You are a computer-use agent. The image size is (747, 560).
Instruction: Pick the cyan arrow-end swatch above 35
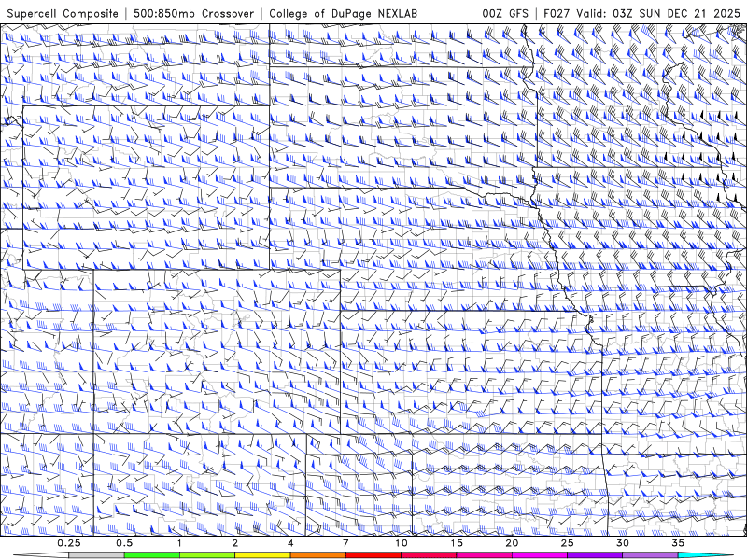click(x=705, y=555)
